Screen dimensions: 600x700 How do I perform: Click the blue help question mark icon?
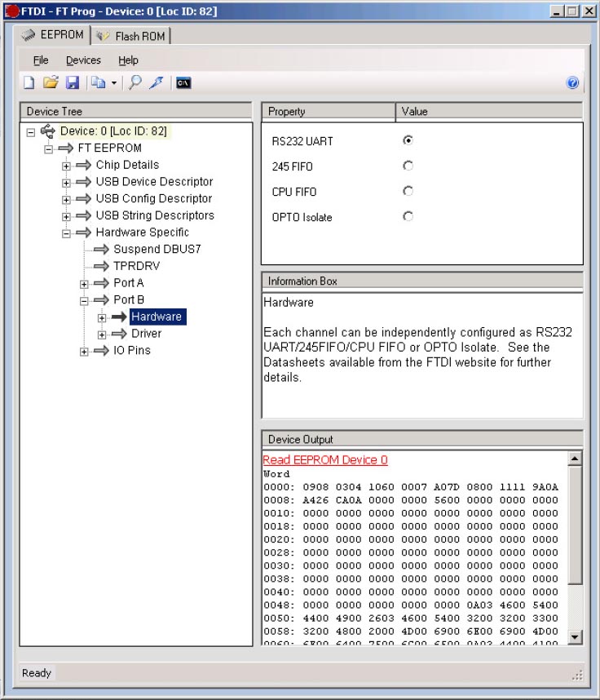tap(572, 83)
